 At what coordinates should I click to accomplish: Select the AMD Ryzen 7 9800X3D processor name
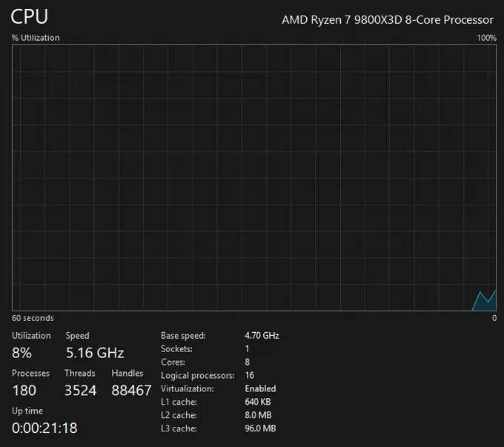(x=388, y=20)
